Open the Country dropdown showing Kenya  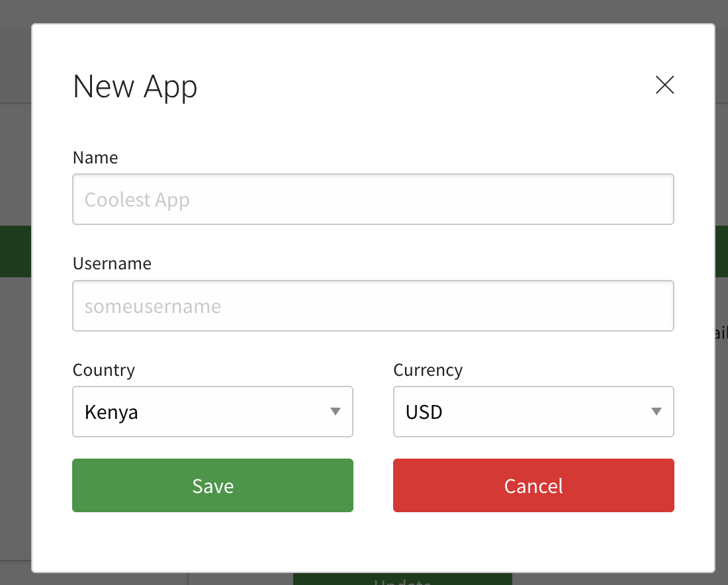point(212,412)
